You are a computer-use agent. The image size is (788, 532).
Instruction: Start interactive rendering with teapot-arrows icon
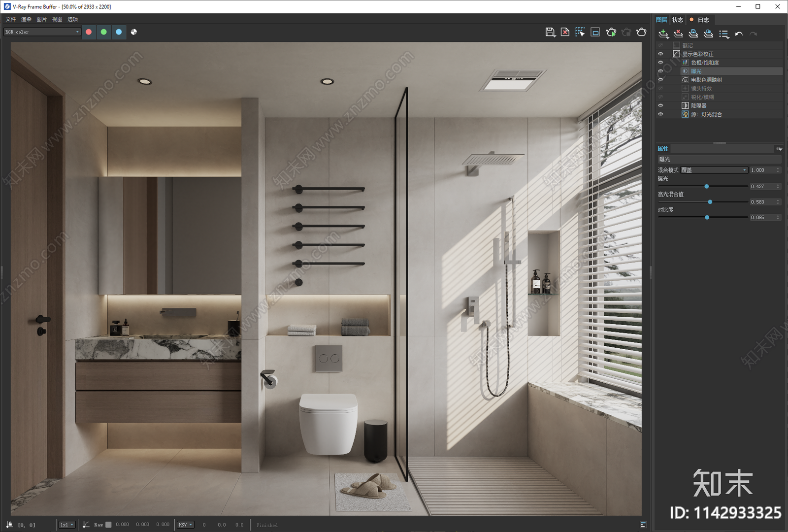point(611,32)
